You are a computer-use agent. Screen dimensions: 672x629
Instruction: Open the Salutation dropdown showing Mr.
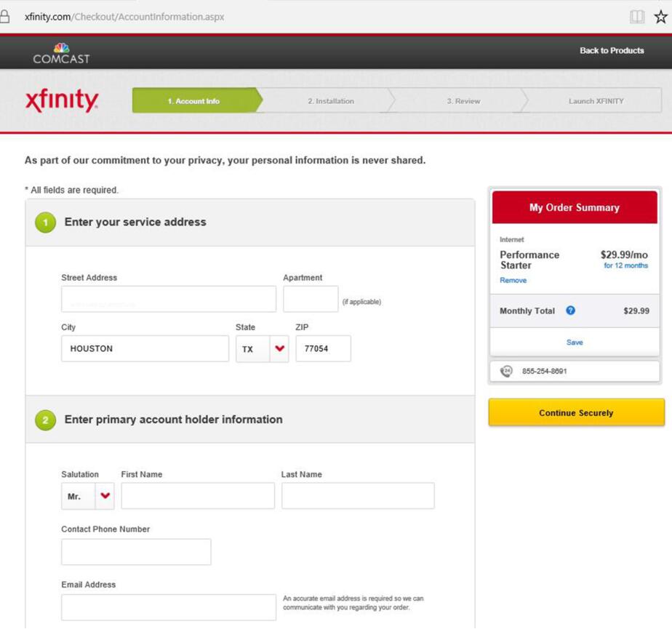(88, 496)
